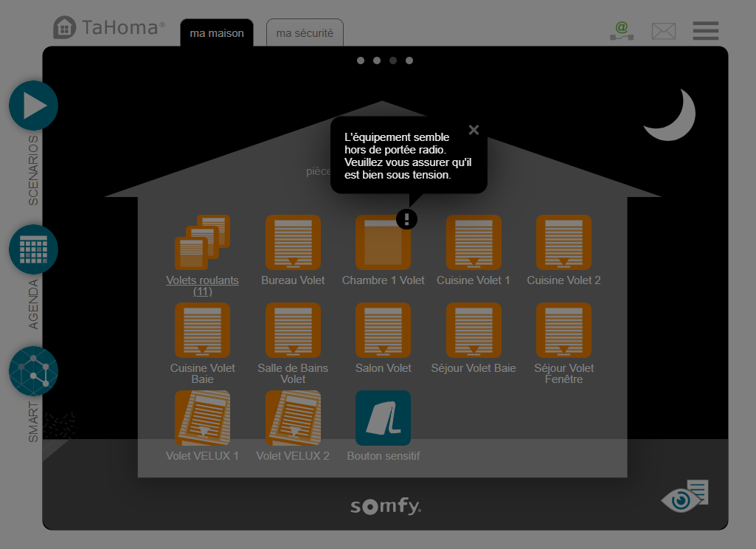The image size is (756, 549).
Task: Select the Chambre 1 Volet shutter
Action: pyautogui.click(x=383, y=244)
